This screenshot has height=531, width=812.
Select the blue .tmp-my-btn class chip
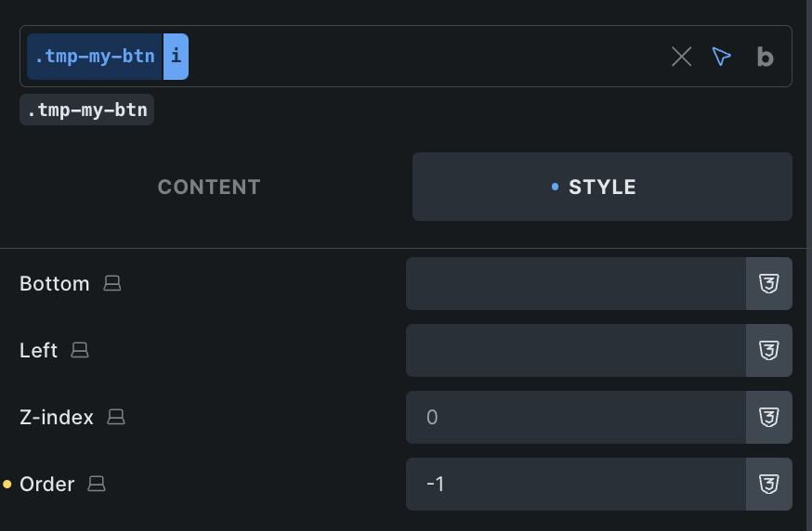95,57
